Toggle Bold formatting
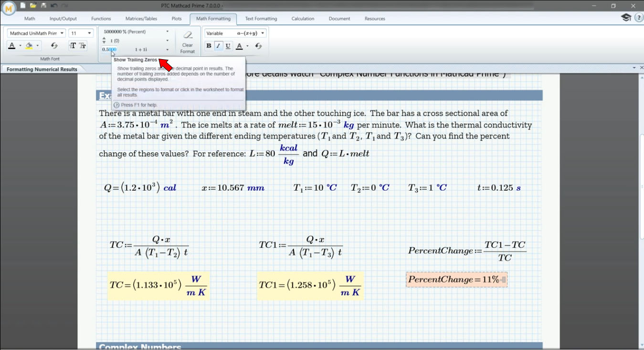Screen dimensions: 644x350 tap(209, 46)
